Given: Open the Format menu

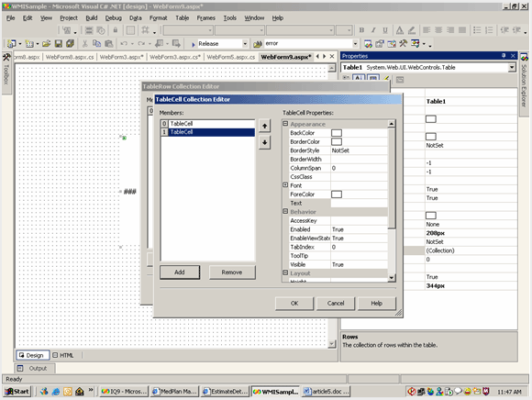Looking at the screenshot, I should [x=158, y=18].
